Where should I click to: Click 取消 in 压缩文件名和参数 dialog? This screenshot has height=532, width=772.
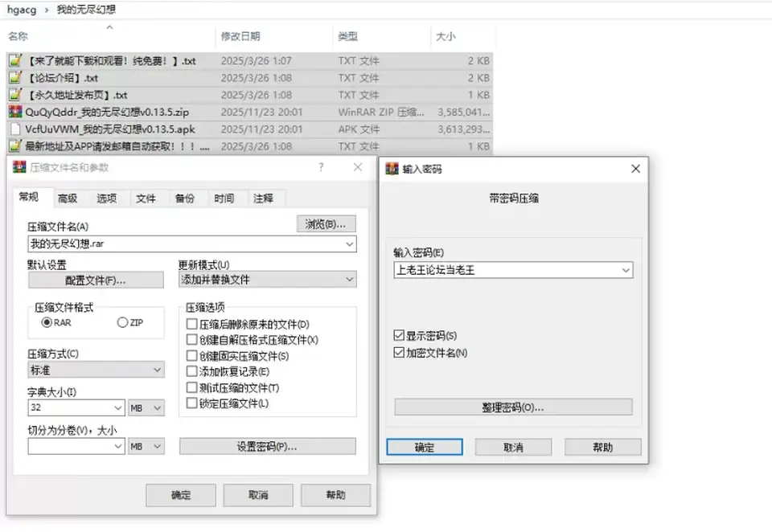258,494
